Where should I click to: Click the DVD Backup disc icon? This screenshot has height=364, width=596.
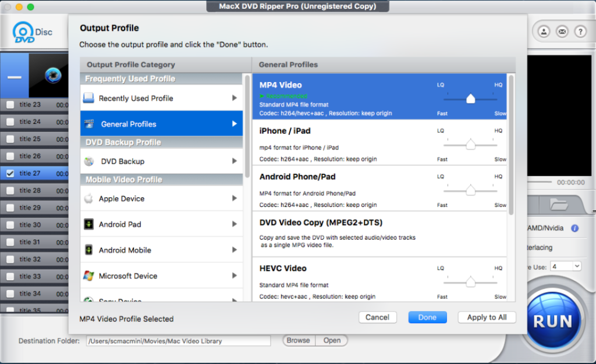pos(89,161)
